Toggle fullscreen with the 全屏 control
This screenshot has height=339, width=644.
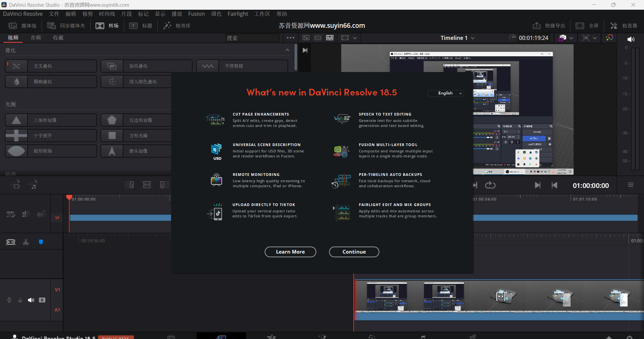(x=587, y=25)
